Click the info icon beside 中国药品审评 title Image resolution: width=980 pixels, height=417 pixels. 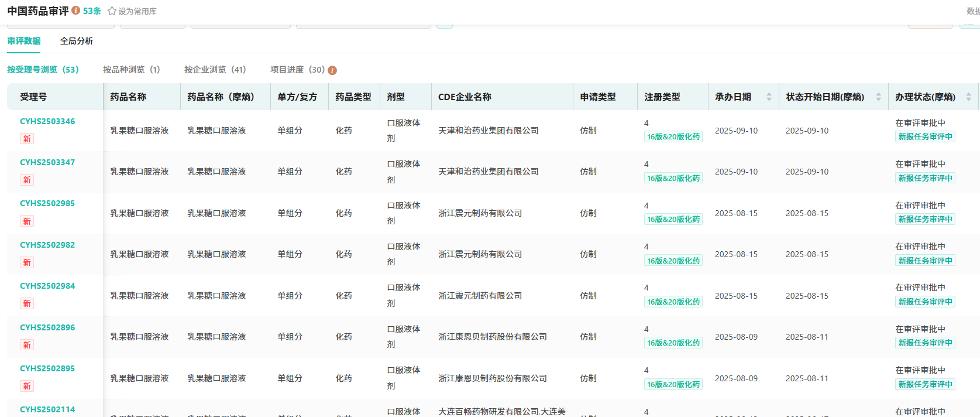[76, 11]
